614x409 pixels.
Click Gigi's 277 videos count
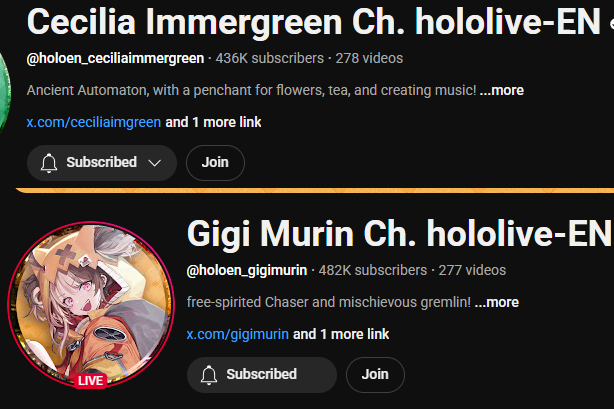point(472,270)
